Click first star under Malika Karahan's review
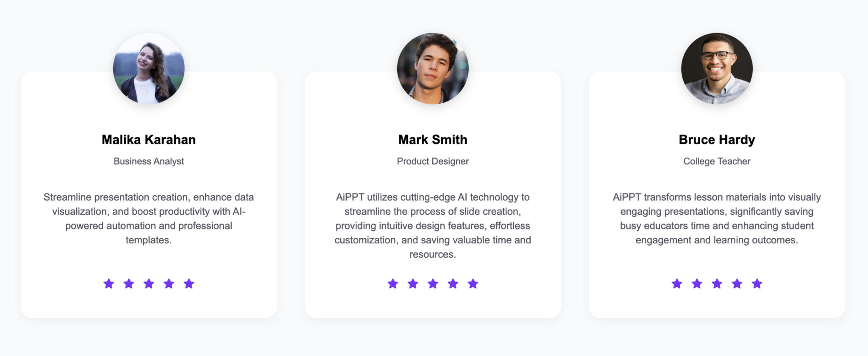Viewport: 868px width, 356px height. pos(109,284)
